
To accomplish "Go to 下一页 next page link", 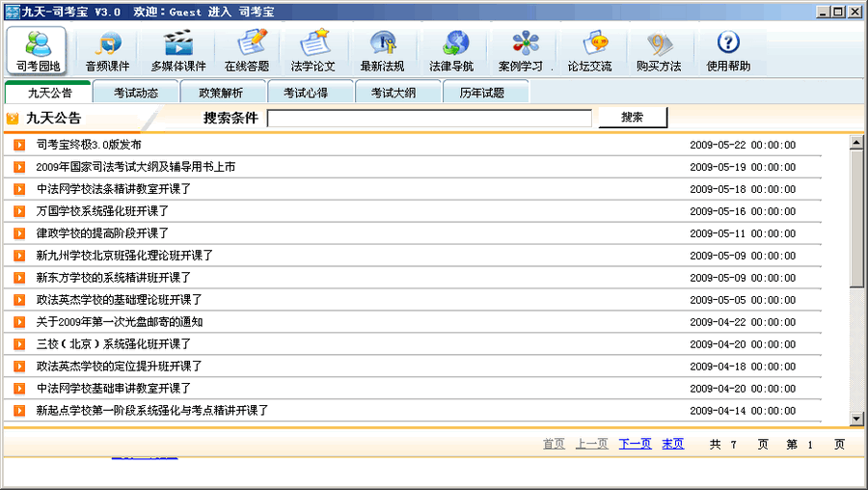I will click(635, 444).
